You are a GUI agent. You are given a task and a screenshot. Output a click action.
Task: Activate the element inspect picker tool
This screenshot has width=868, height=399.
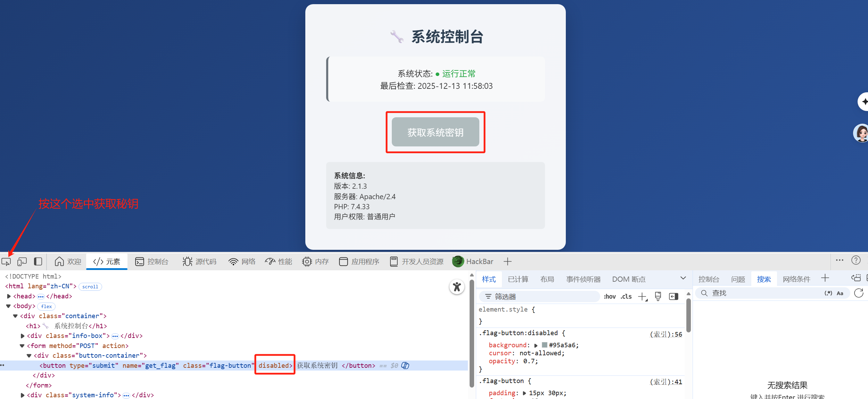click(x=6, y=262)
